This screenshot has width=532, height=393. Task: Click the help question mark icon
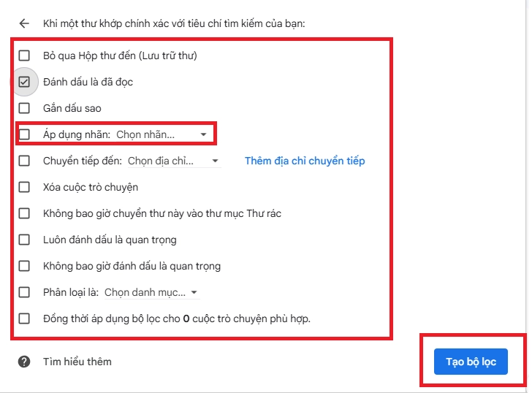(x=24, y=362)
